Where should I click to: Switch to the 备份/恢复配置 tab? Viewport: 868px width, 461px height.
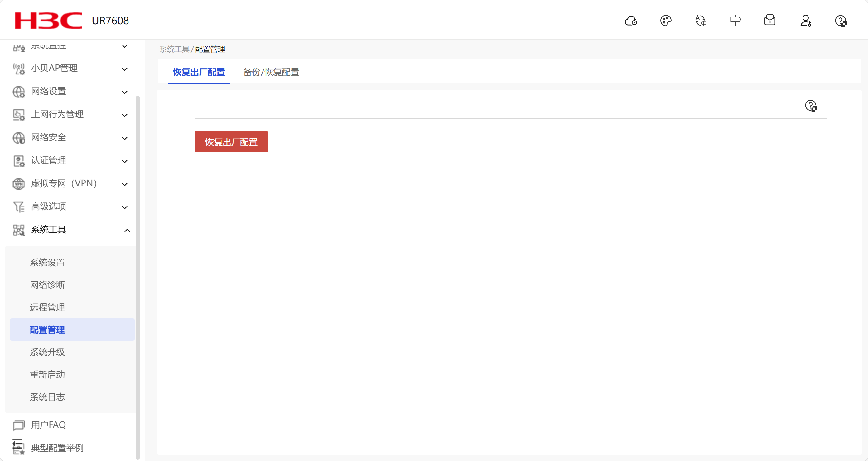(271, 72)
